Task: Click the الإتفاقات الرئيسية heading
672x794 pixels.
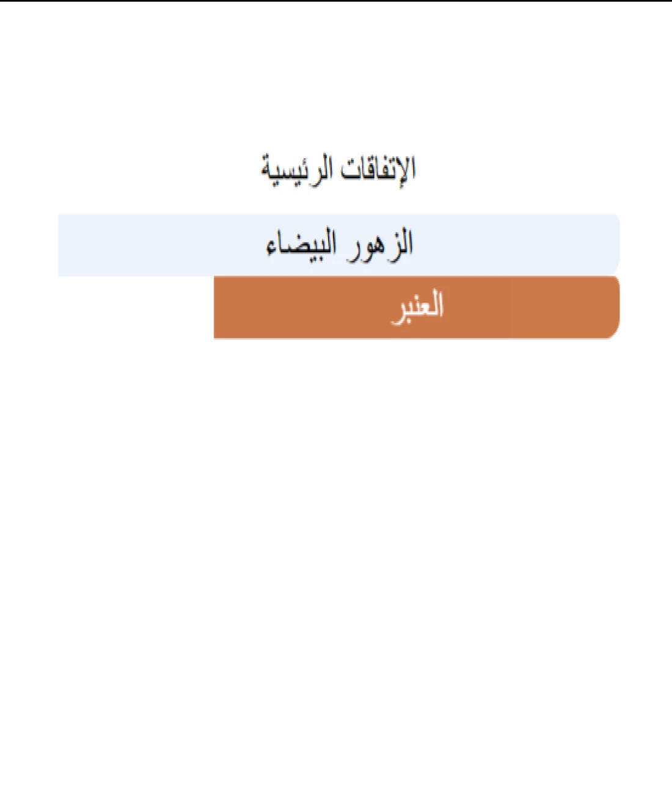Action: point(338,170)
